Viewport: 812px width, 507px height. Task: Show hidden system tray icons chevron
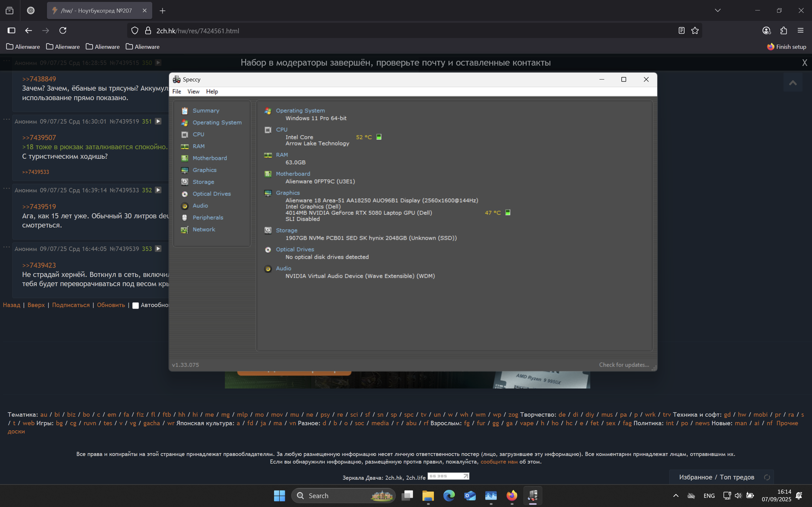click(x=676, y=496)
